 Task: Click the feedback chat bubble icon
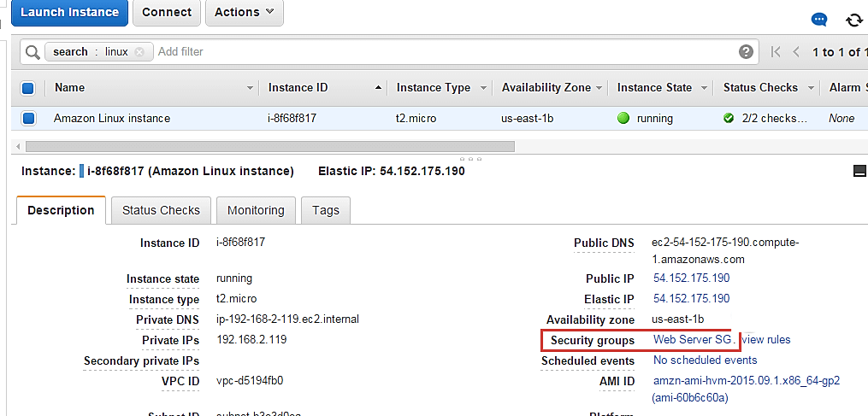819,19
